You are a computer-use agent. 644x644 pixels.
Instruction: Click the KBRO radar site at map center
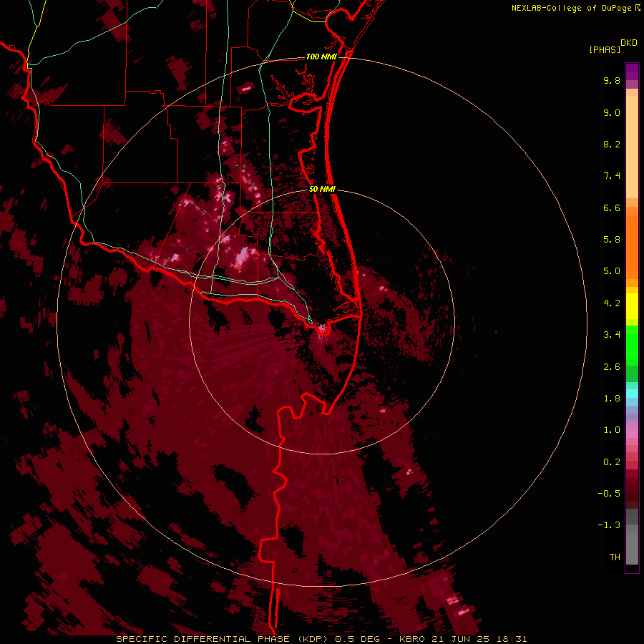tap(323, 327)
